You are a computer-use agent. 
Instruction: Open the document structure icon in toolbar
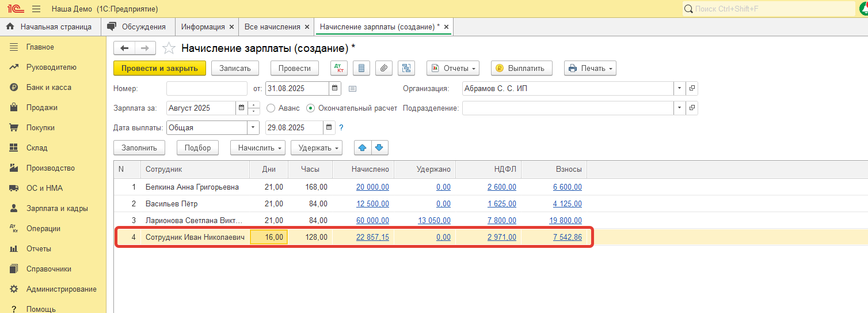coord(407,68)
